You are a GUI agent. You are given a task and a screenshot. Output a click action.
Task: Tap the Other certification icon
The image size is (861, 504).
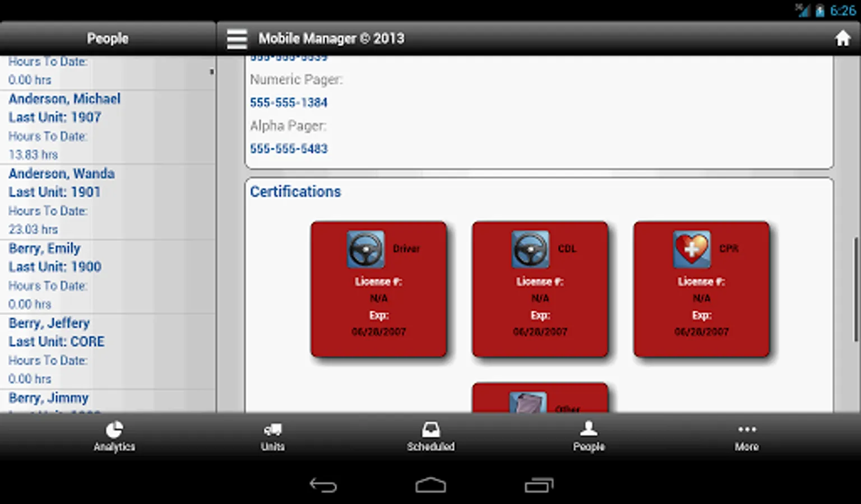pos(528,403)
